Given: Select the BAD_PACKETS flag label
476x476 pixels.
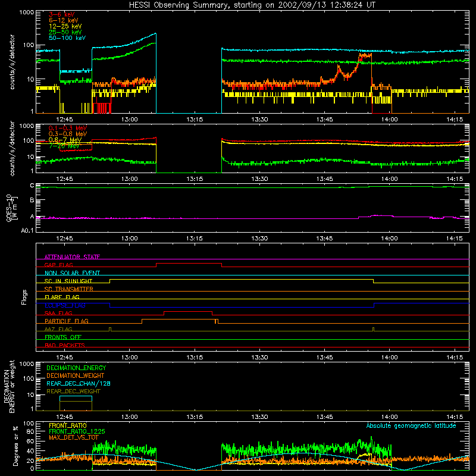Looking at the screenshot, I should coord(65,345).
